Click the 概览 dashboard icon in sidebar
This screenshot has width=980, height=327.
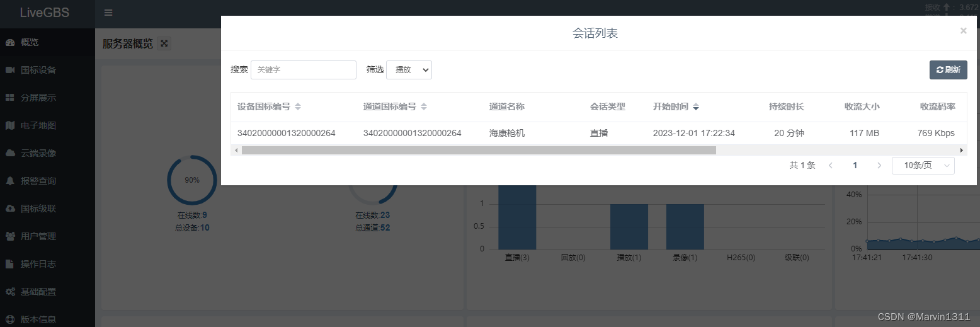pos(10,42)
